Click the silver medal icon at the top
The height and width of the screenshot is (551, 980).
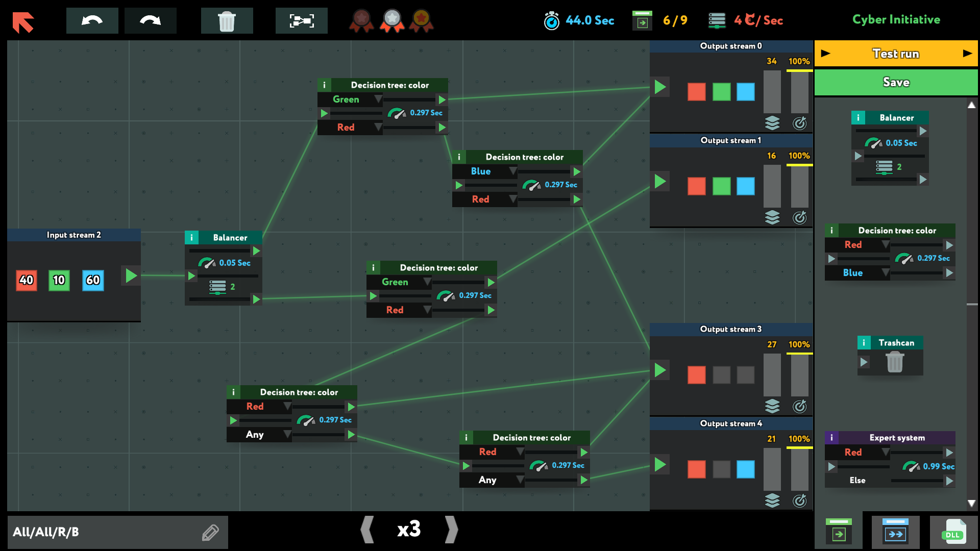(391, 20)
